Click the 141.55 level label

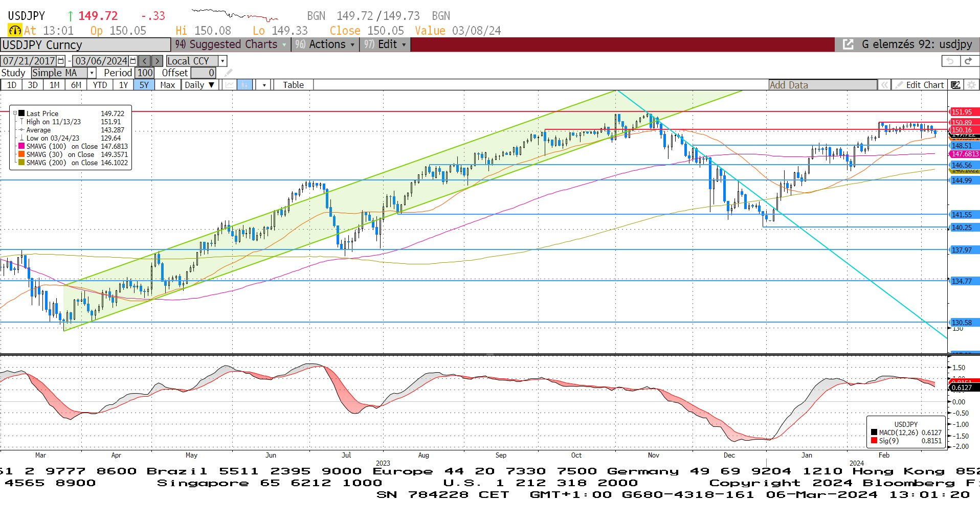point(964,215)
